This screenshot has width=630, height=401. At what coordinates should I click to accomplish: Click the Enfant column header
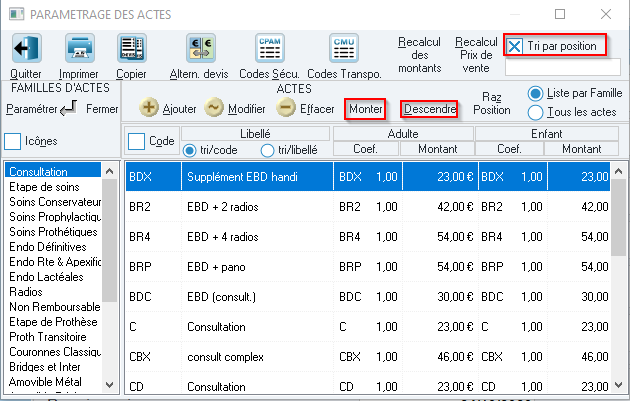click(x=547, y=134)
